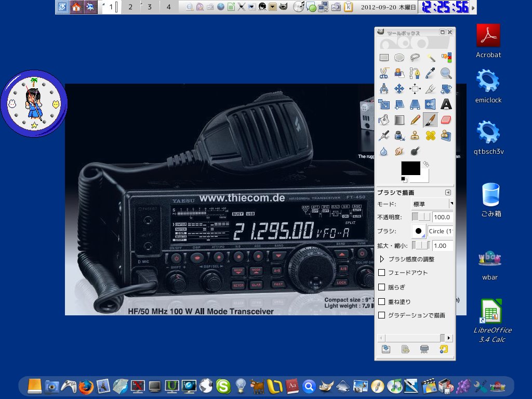Switch to workspace 2 in the pager

pos(130,7)
